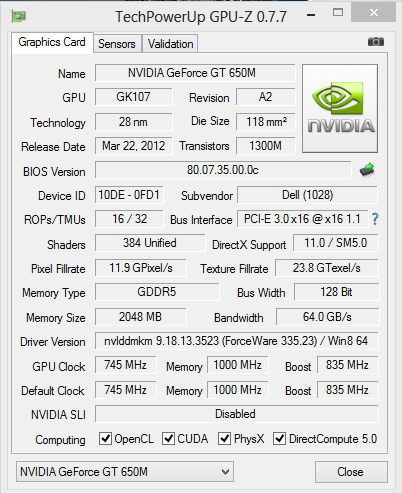Switch to the Sensors tab
402x493 pixels.
coord(117,44)
